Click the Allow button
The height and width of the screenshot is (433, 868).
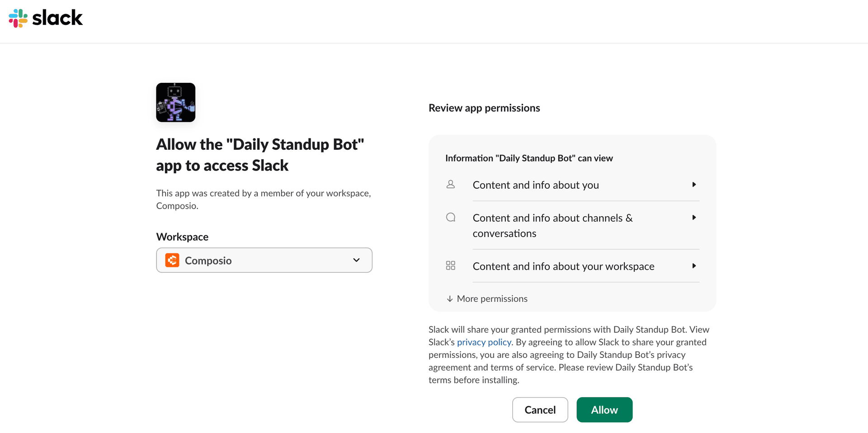click(604, 410)
